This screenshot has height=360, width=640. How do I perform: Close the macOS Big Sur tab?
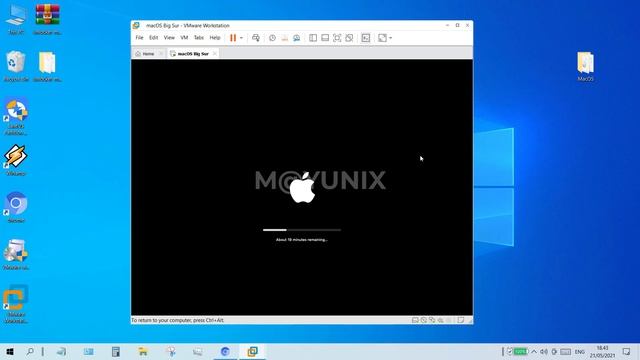pos(215,53)
